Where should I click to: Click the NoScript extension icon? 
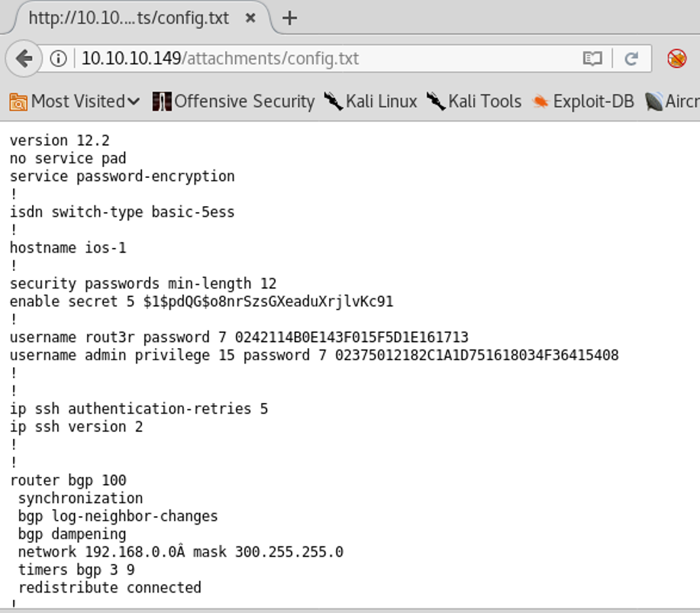click(676, 59)
